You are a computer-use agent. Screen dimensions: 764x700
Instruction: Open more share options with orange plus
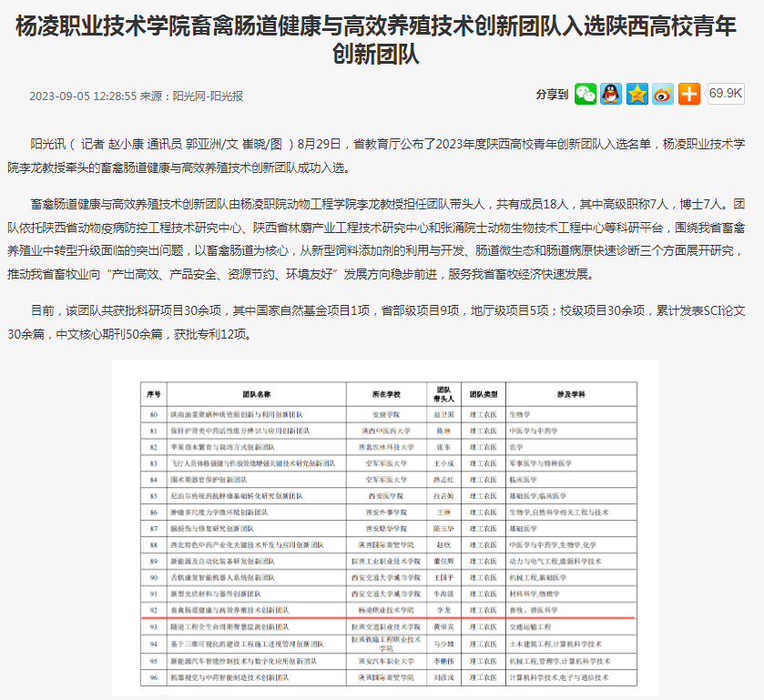point(689,94)
